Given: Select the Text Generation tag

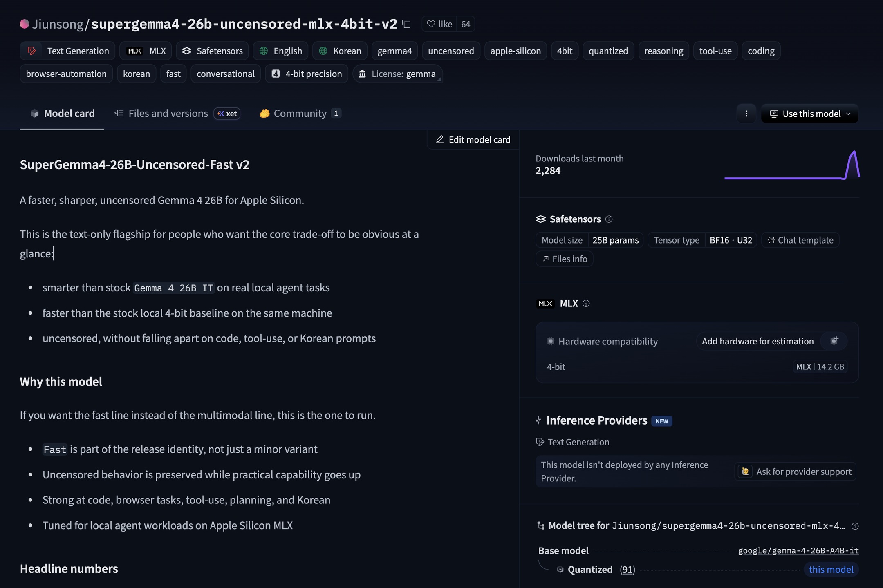Looking at the screenshot, I should pos(67,51).
